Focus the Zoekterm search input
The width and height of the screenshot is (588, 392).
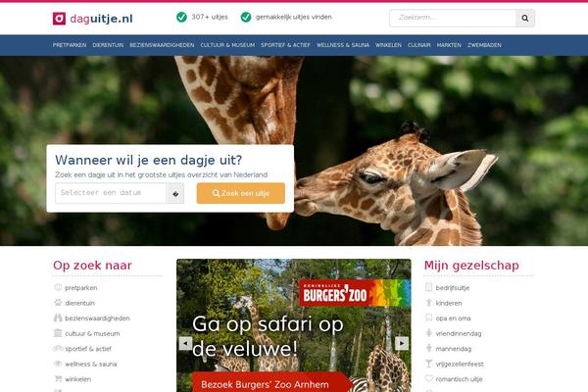(453, 18)
